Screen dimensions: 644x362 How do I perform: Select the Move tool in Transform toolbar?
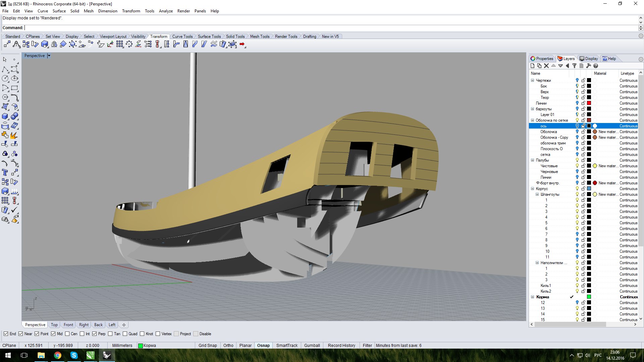(x=7, y=44)
